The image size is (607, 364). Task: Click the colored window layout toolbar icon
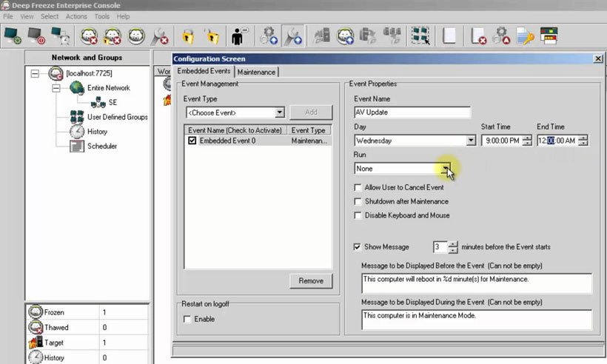pyautogui.click(x=549, y=36)
